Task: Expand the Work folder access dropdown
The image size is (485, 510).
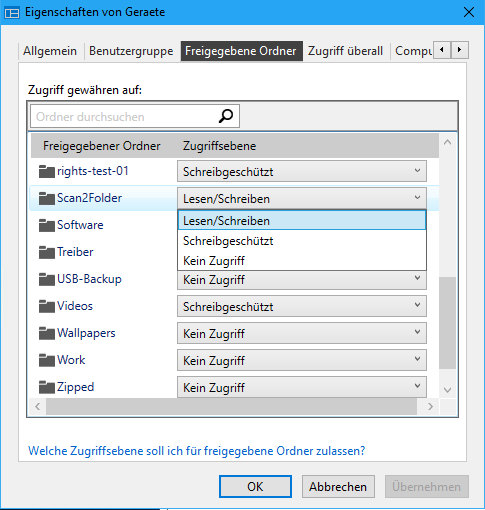Action: point(302,360)
